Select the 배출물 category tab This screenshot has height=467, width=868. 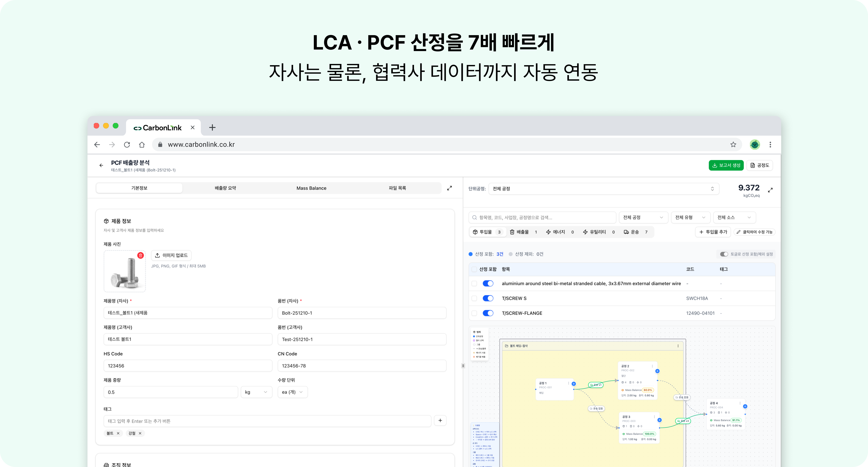[523, 232]
